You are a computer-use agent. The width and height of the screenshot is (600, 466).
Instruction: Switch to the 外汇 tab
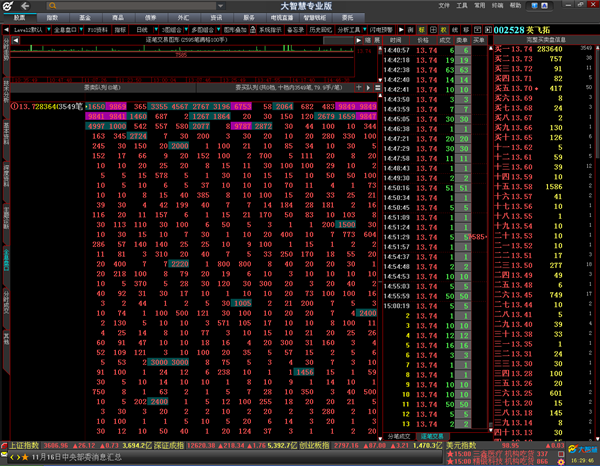183,18
